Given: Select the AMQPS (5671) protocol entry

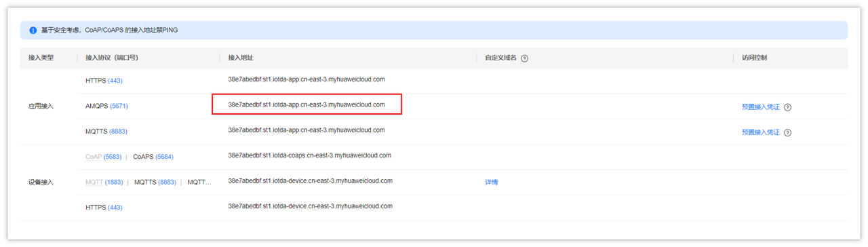Looking at the screenshot, I should (x=106, y=106).
